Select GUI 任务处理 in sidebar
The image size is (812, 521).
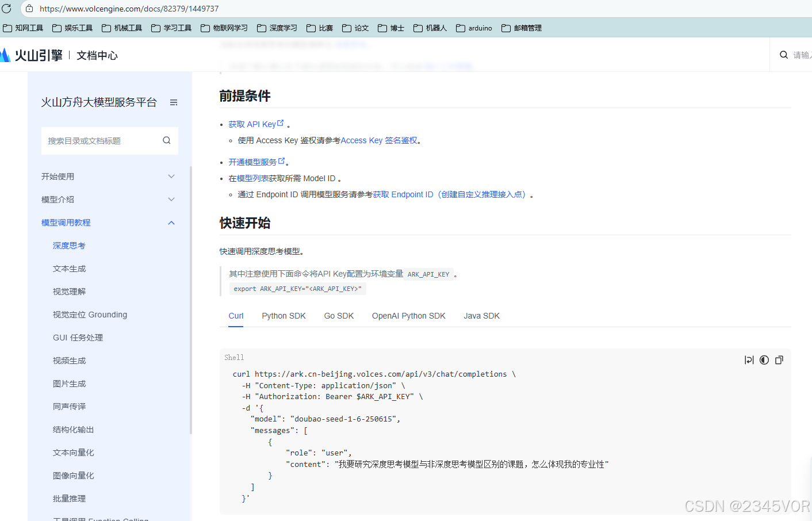(78, 338)
